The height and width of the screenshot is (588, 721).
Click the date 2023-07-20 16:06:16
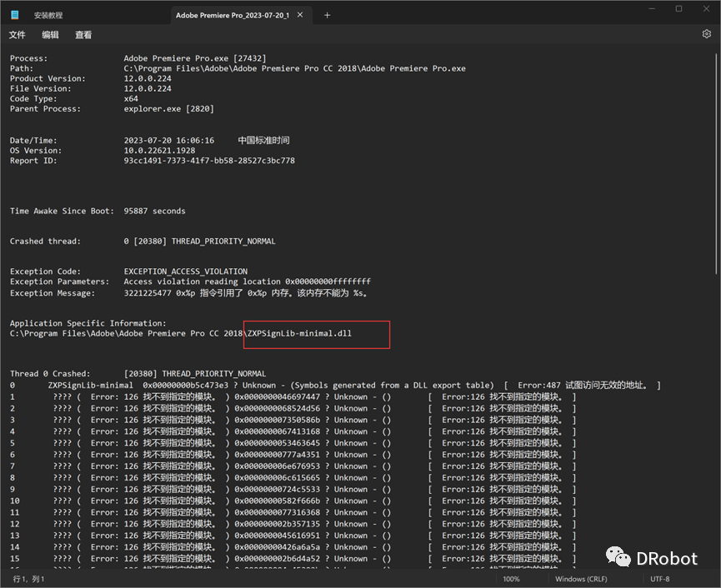coord(168,141)
